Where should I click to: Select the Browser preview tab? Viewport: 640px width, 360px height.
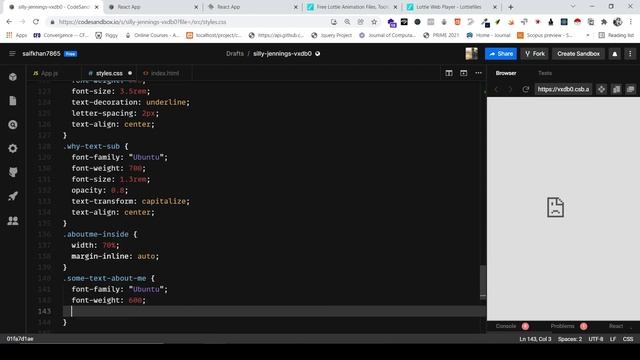point(506,73)
